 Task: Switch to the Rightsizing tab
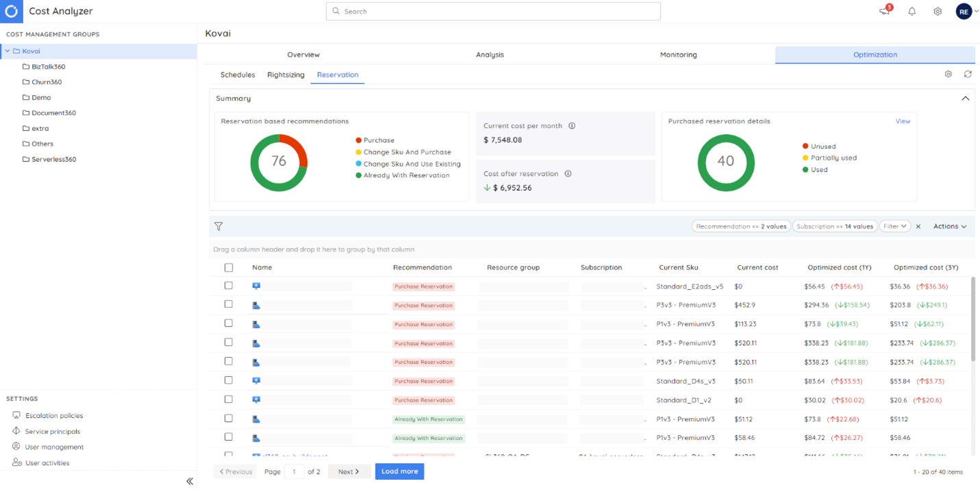click(x=286, y=75)
